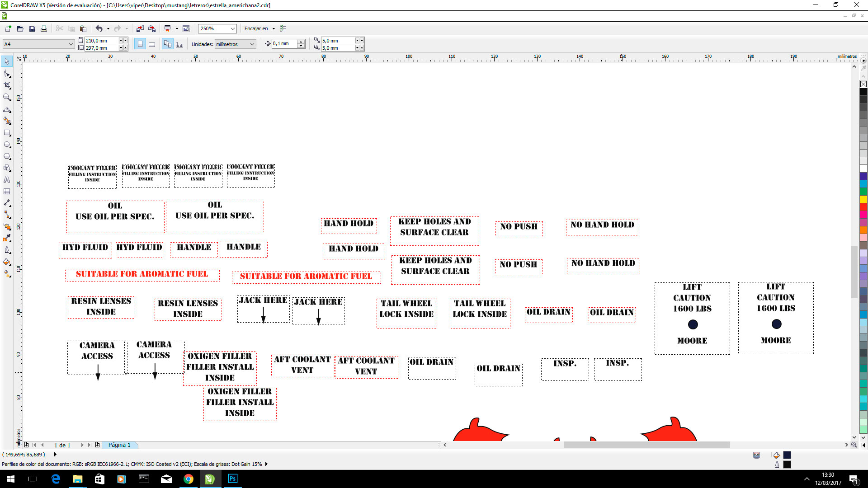
Task: Pick the red swatch in color palette
Action: [x=863, y=207]
